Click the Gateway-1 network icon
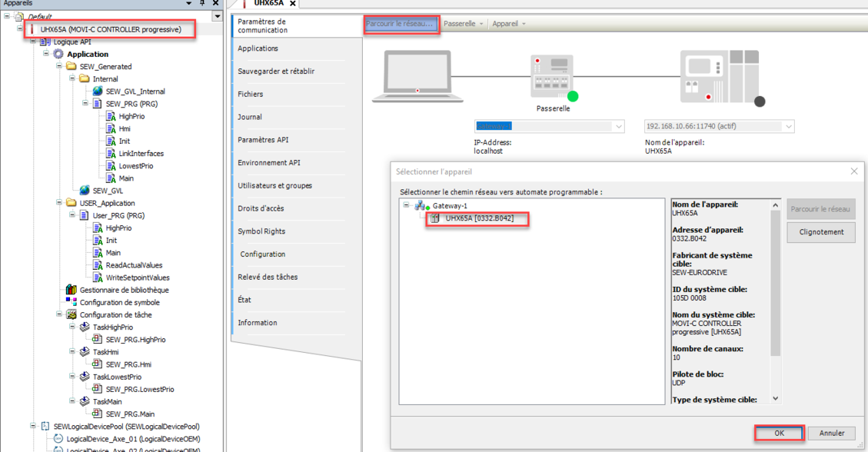 pyautogui.click(x=421, y=206)
